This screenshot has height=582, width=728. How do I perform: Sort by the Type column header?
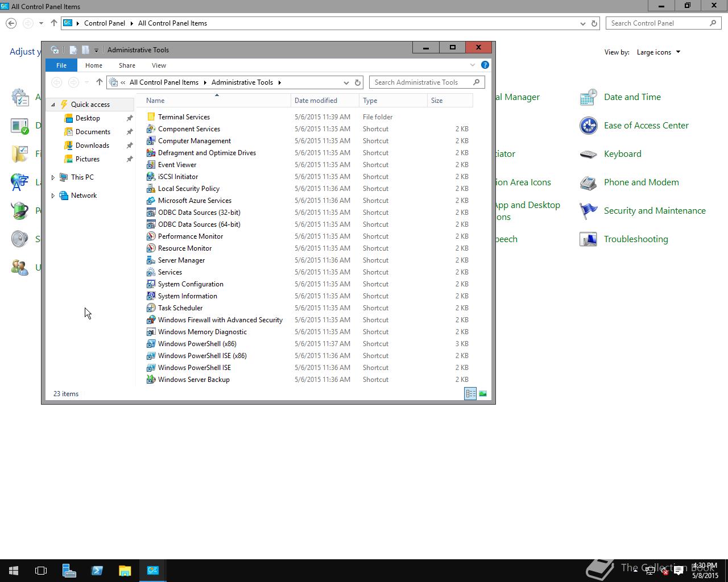[393, 101]
